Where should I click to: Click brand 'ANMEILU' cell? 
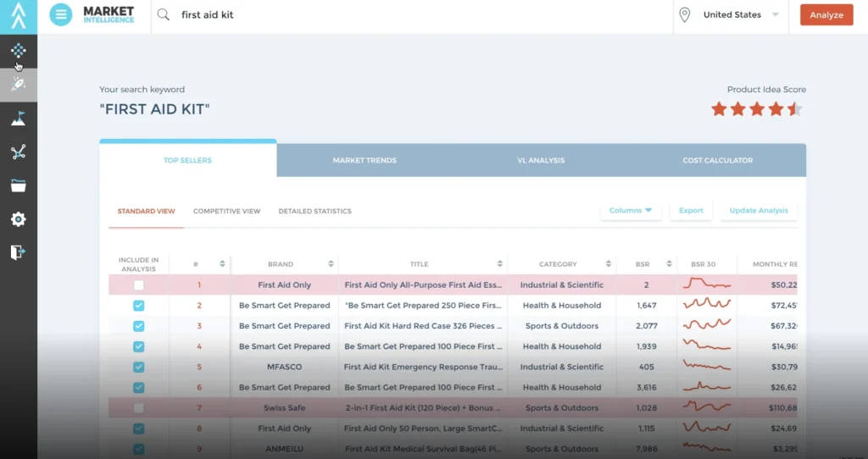285,449
